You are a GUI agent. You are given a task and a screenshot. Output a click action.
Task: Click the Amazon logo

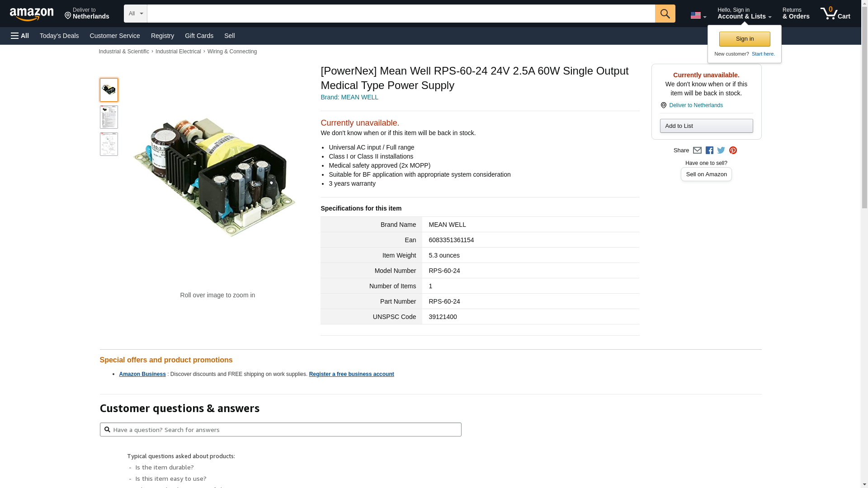32,14
